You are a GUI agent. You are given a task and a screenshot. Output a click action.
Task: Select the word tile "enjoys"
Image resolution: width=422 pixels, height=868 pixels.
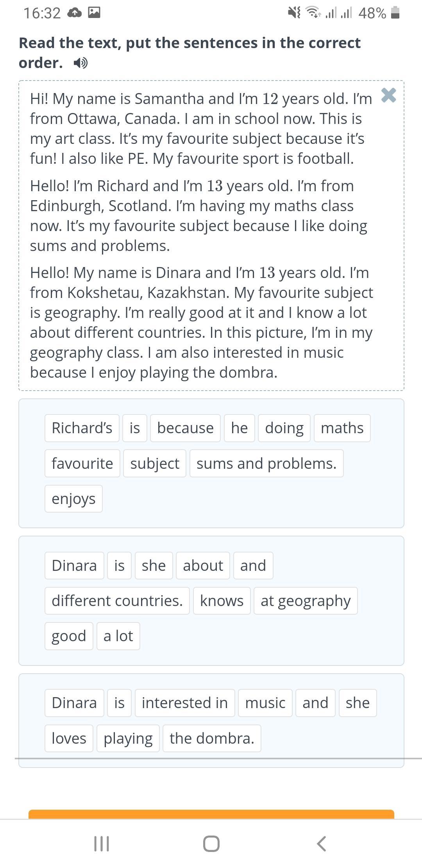point(73,499)
